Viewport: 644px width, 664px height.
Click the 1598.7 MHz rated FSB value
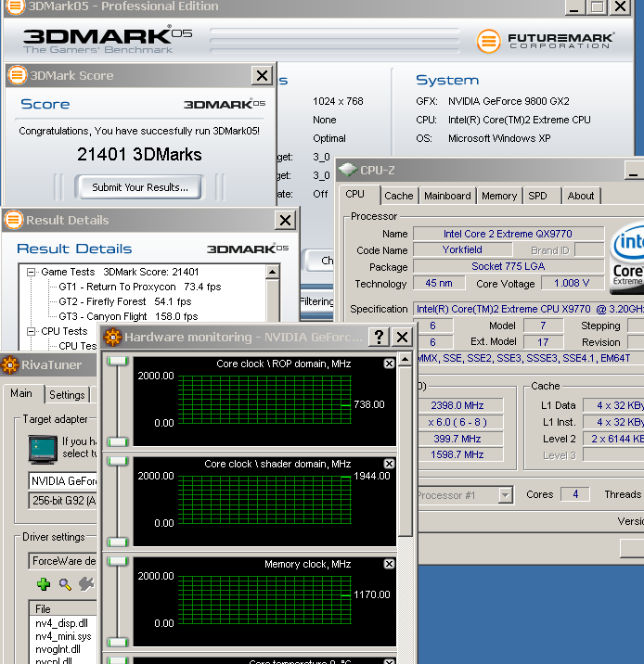[457, 454]
